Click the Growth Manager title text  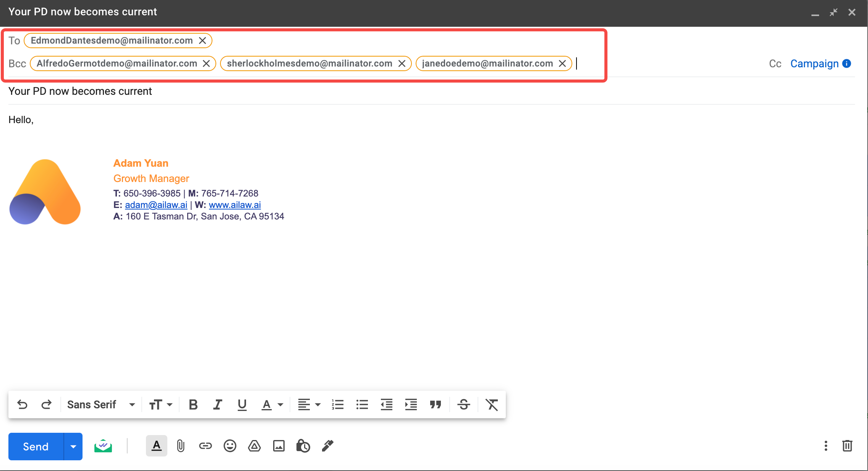click(x=151, y=179)
